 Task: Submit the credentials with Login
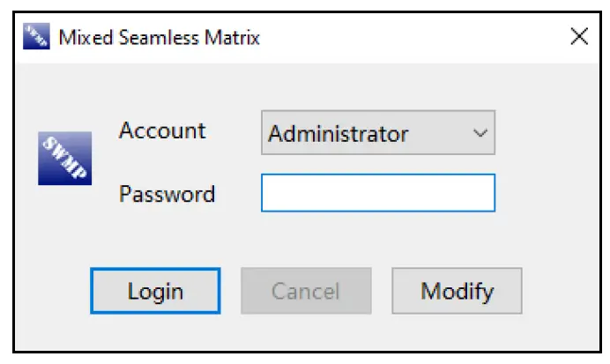pyautogui.click(x=155, y=291)
